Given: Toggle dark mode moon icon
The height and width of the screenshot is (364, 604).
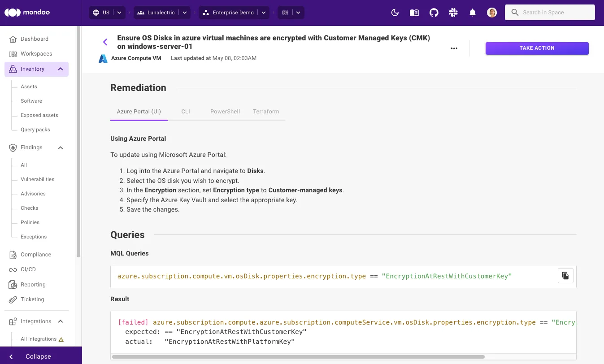Looking at the screenshot, I should 395,13.
